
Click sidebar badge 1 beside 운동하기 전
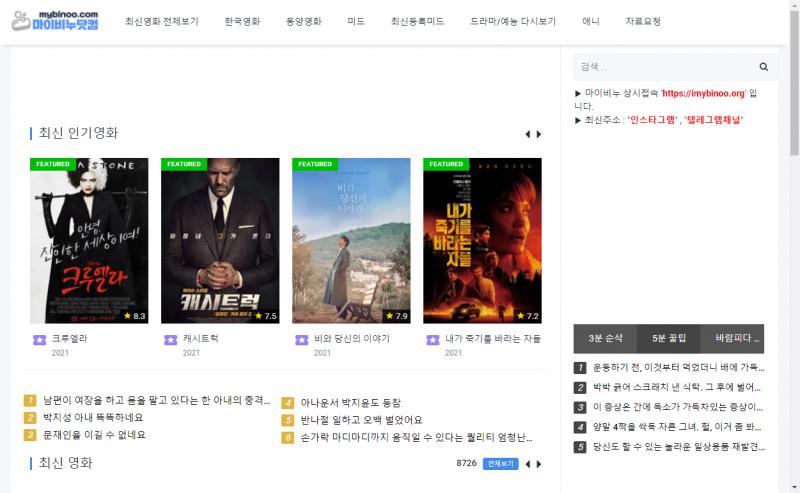pos(580,367)
